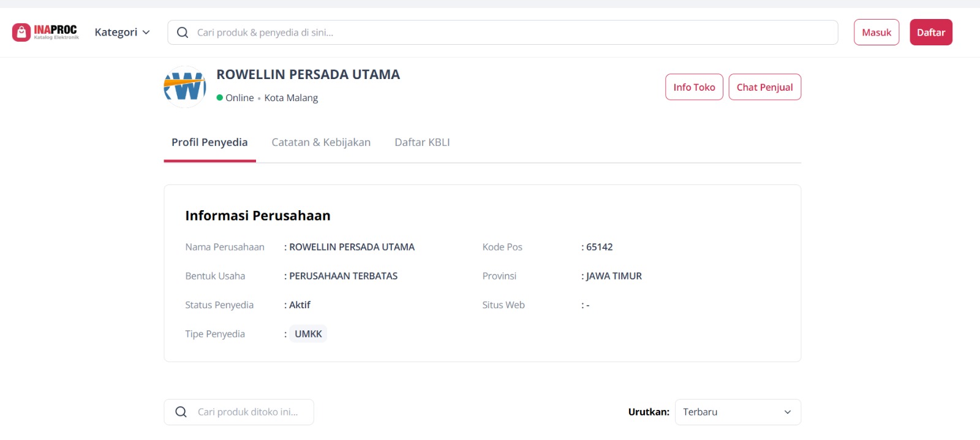Click the search magnifier icon in top bar

tap(183, 32)
